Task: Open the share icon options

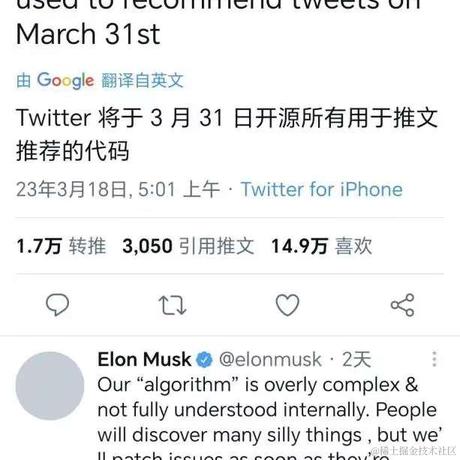Action: [x=403, y=305]
